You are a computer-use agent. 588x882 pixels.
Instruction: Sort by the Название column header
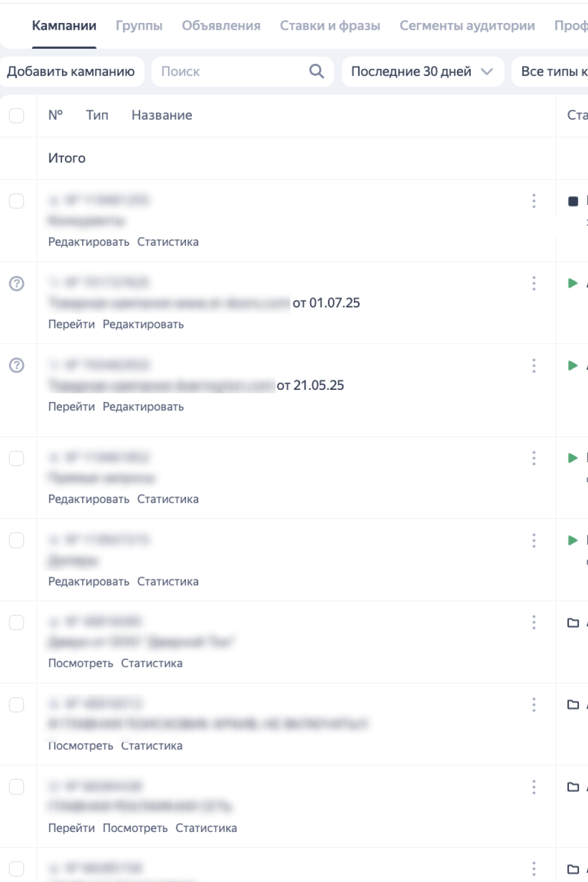(162, 115)
